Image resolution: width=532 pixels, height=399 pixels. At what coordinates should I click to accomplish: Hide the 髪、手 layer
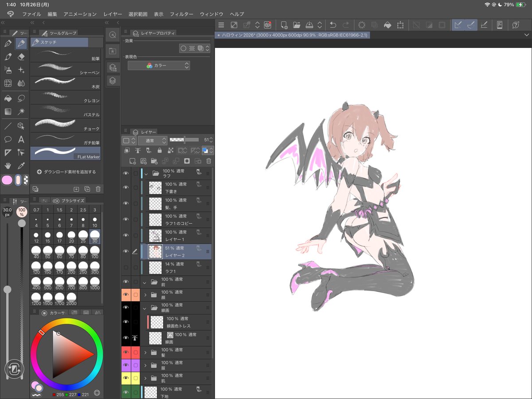coord(126,203)
